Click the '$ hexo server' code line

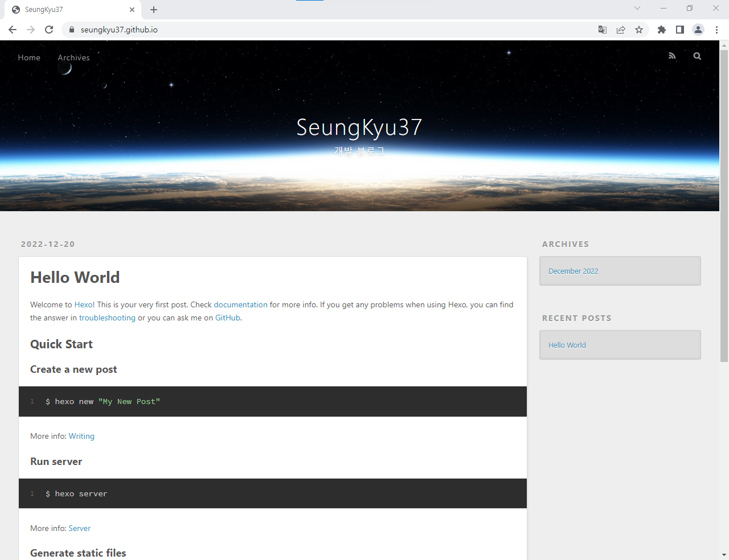pyautogui.click(x=76, y=494)
